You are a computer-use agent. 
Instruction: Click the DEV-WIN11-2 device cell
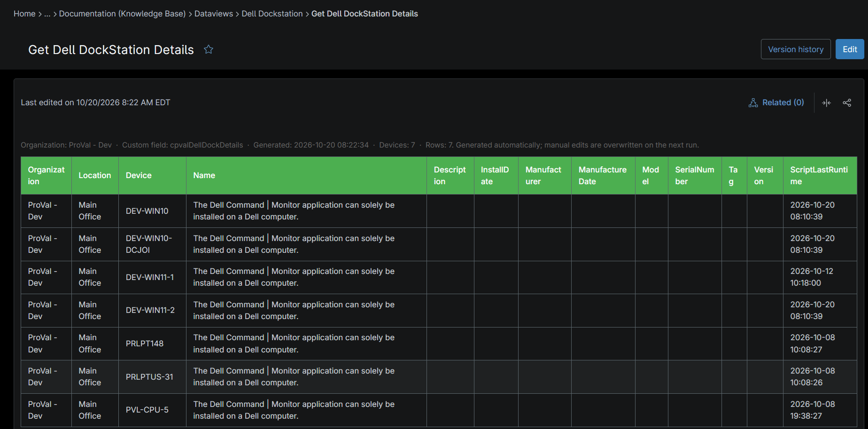click(152, 311)
